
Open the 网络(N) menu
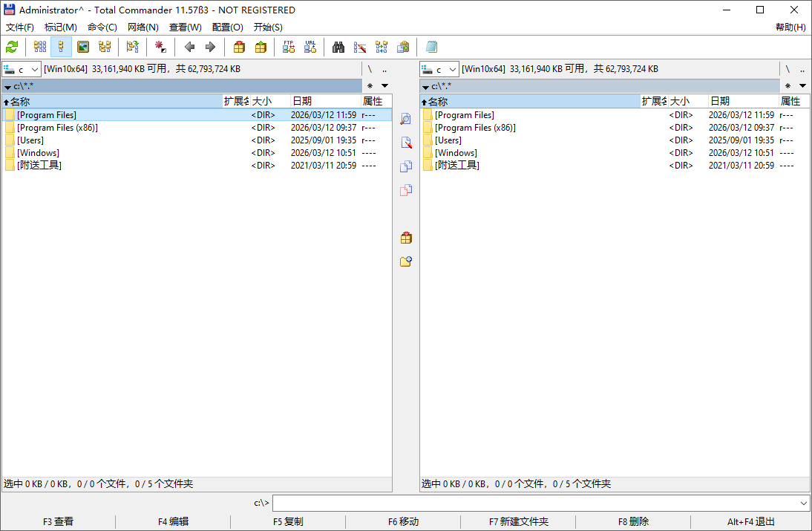click(x=141, y=27)
